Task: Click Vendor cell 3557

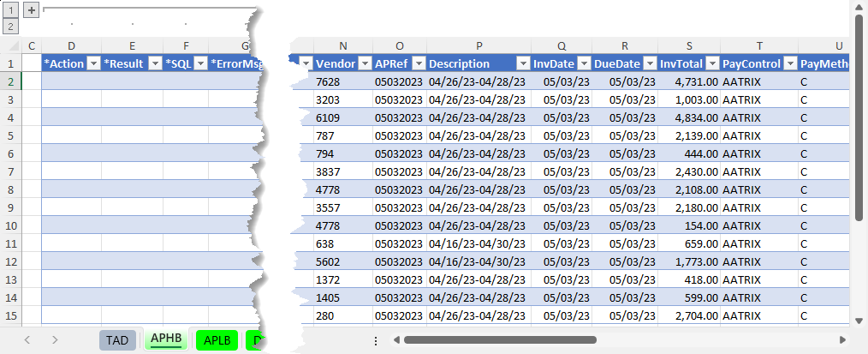Action: (x=343, y=207)
